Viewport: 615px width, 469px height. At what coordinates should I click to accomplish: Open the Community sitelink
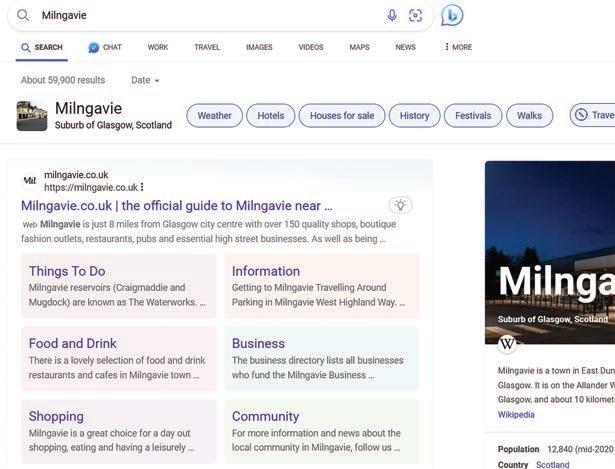pos(266,416)
